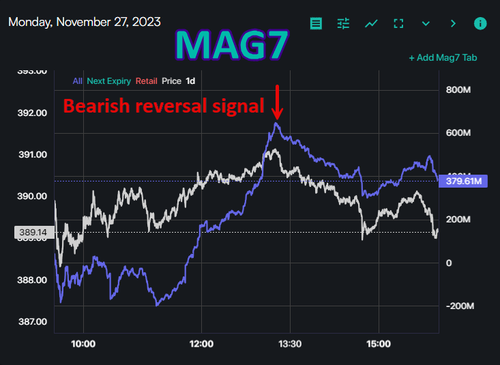Click the 13:30 time axis label
The height and width of the screenshot is (365, 500).
click(290, 344)
